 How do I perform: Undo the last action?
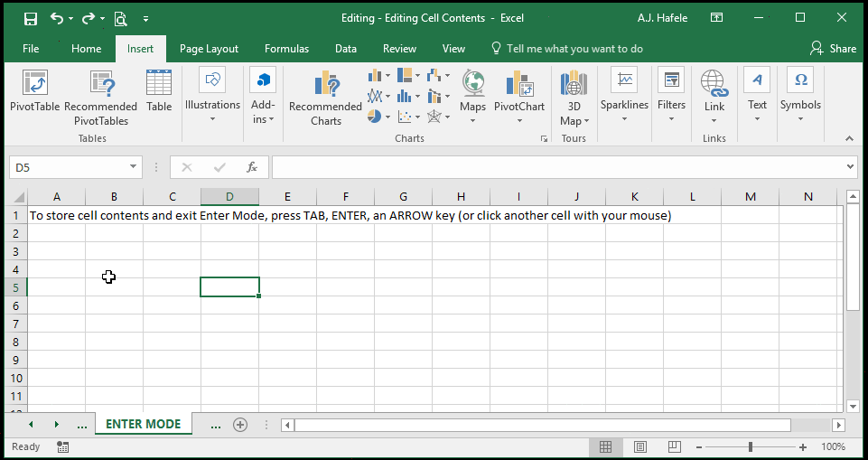click(x=57, y=18)
